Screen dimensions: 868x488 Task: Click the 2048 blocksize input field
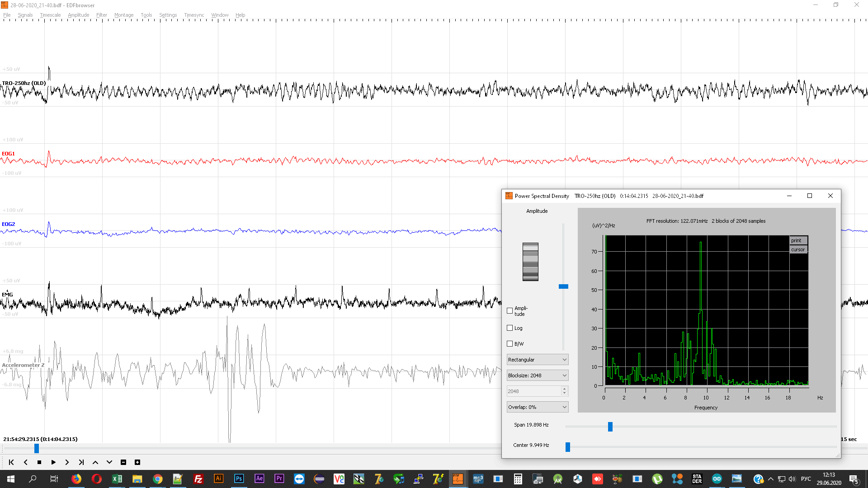point(534,391)
